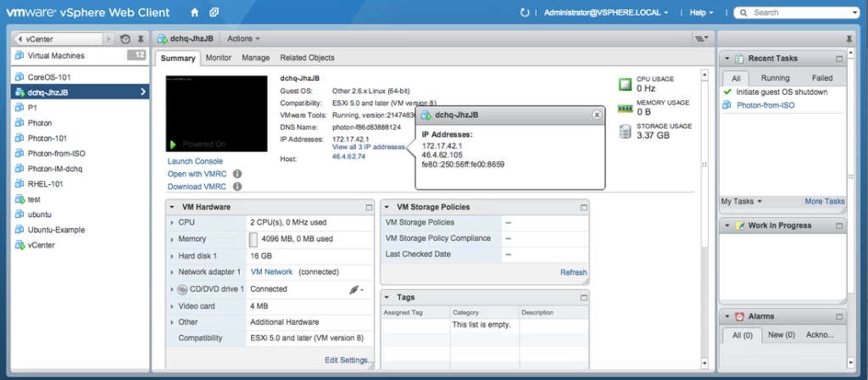
Task: Switch to the Manage tab
Action: click(256, 58)
